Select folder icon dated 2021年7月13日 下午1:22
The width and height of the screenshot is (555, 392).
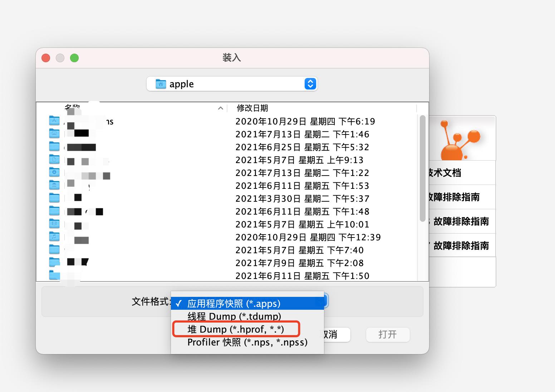pos(54,173)
